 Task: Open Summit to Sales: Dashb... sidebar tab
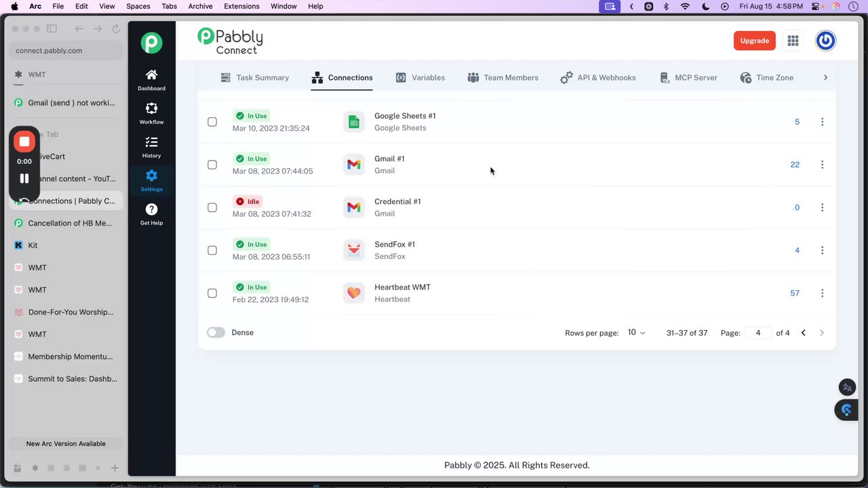point(66,379)
